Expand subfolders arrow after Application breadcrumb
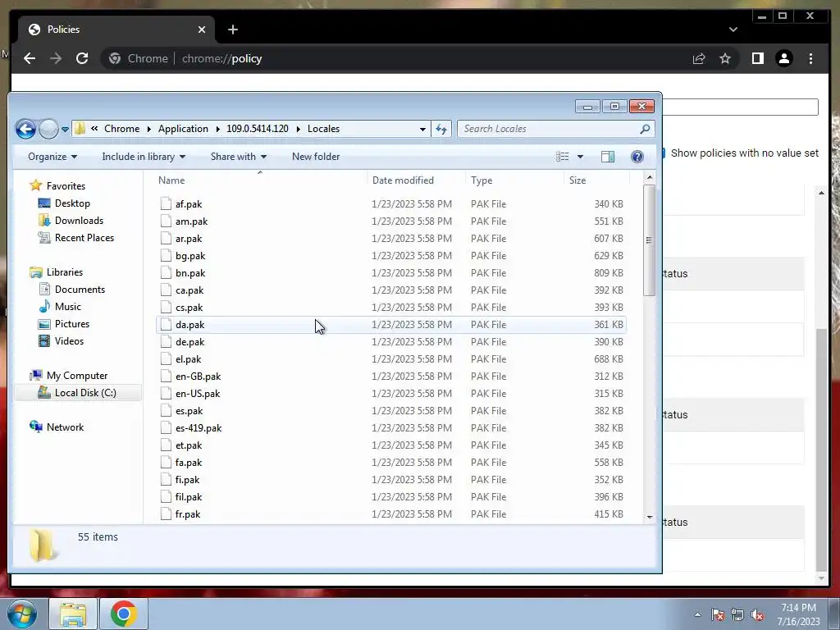Screen dimensions: 840x630 [x=217, y=129]
